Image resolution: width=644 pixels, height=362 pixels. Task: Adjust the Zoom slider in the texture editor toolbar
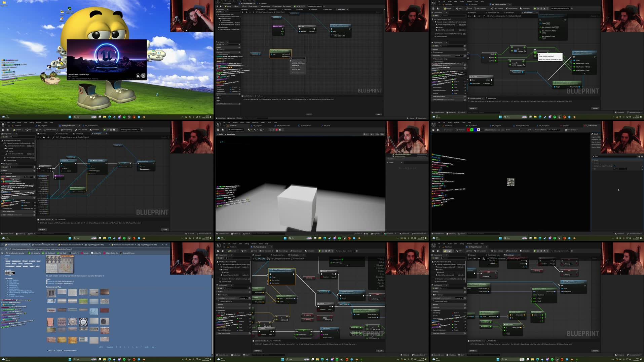tap(520, 130)
